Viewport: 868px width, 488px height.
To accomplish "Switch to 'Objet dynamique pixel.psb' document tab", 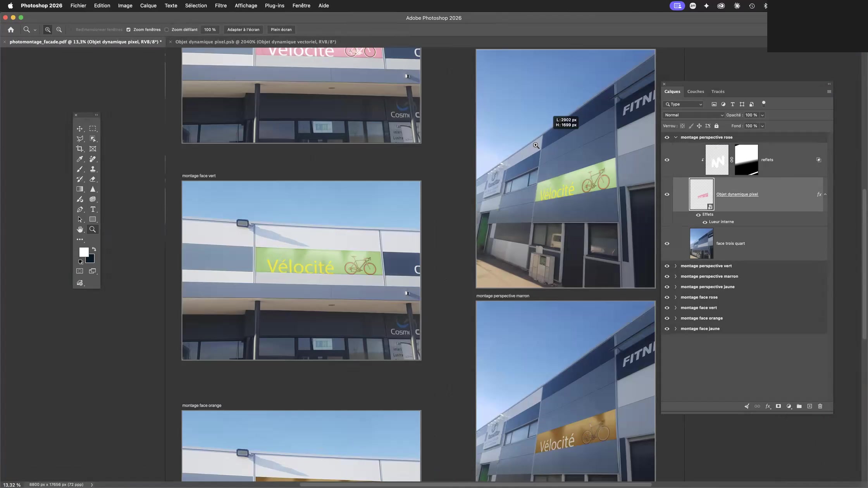I will point(256,42).
